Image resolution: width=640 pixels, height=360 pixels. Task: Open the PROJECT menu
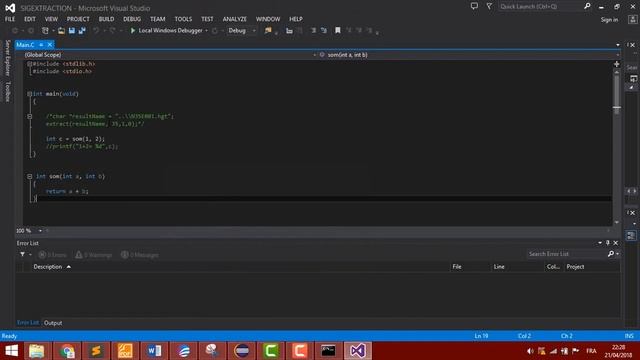(x=78, y=19)
